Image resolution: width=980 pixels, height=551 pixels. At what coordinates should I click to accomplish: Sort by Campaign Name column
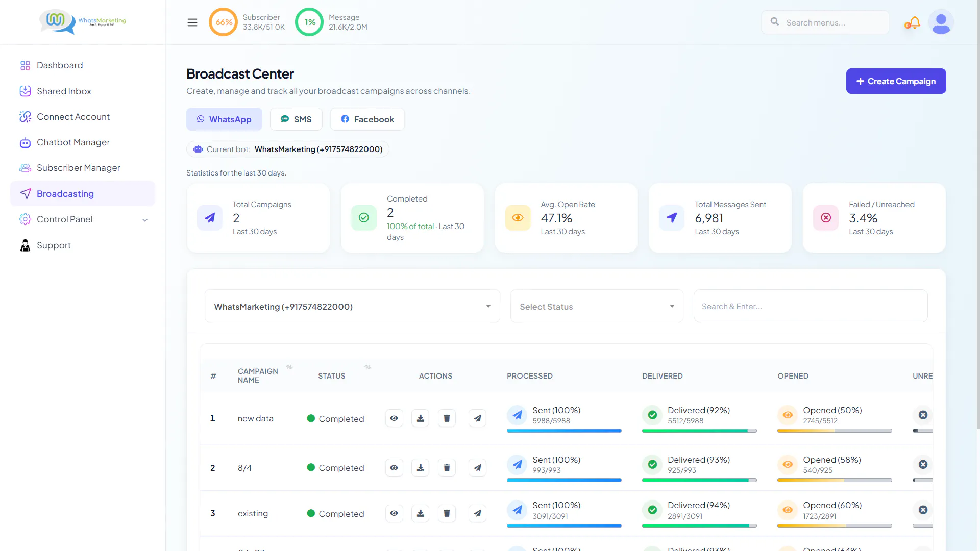coord(289,367)
